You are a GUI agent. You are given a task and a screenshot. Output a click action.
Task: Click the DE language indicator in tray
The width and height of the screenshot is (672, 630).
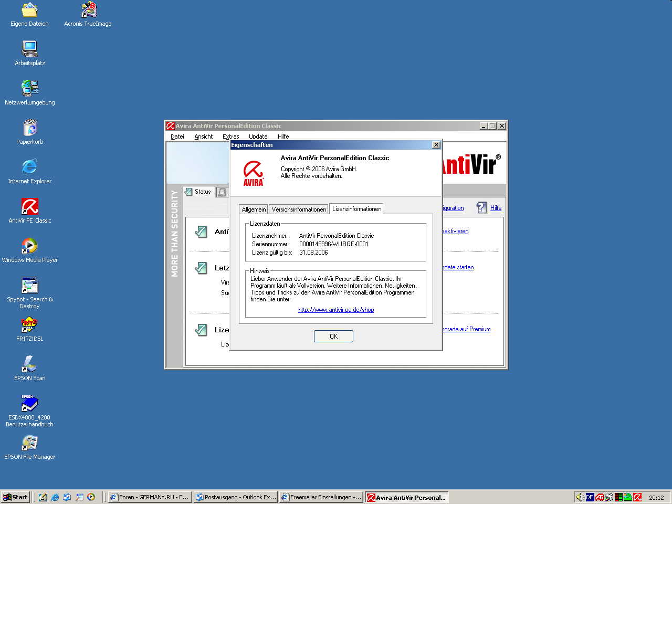click(590, 497)
